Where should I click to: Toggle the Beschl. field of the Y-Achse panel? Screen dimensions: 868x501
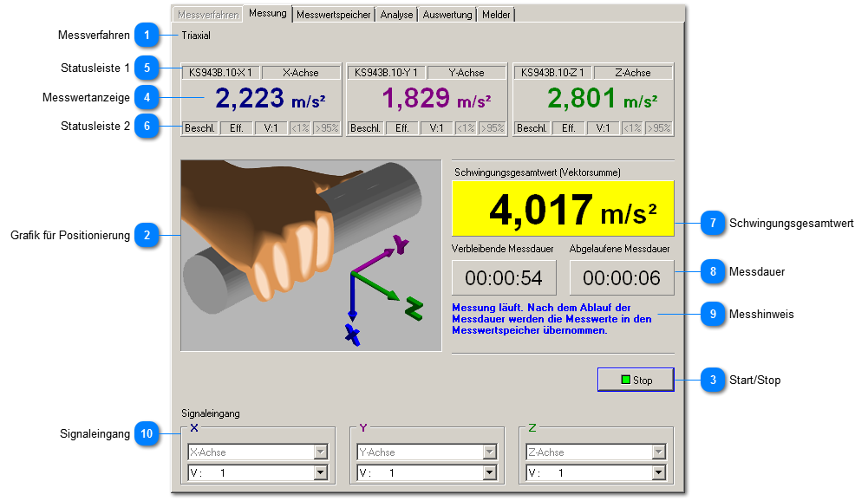click(365, 128)
